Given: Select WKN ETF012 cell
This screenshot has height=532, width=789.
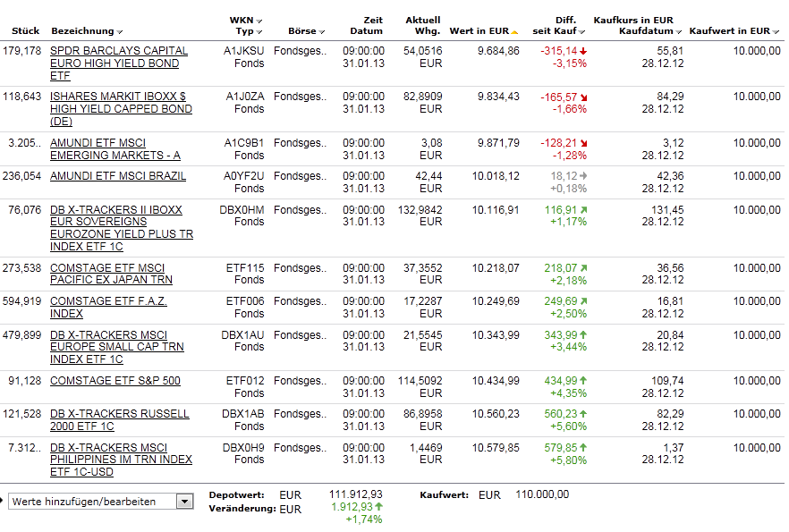Looking at the screenshot, I should tap(243, 381).
